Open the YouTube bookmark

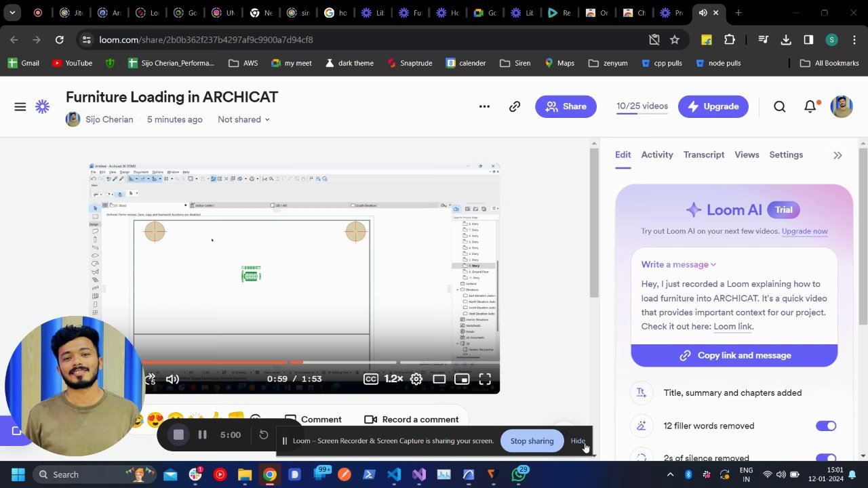[x=72, y=63]
